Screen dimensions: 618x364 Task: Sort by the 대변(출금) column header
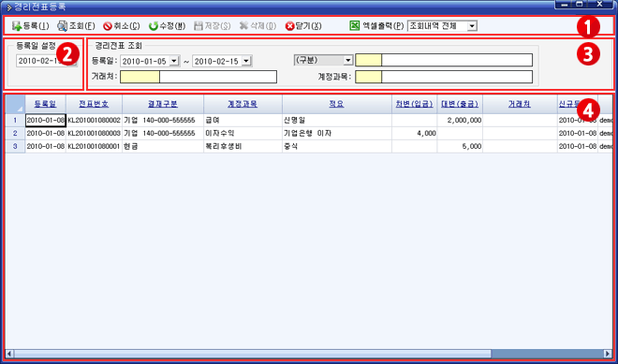(460, 104)
